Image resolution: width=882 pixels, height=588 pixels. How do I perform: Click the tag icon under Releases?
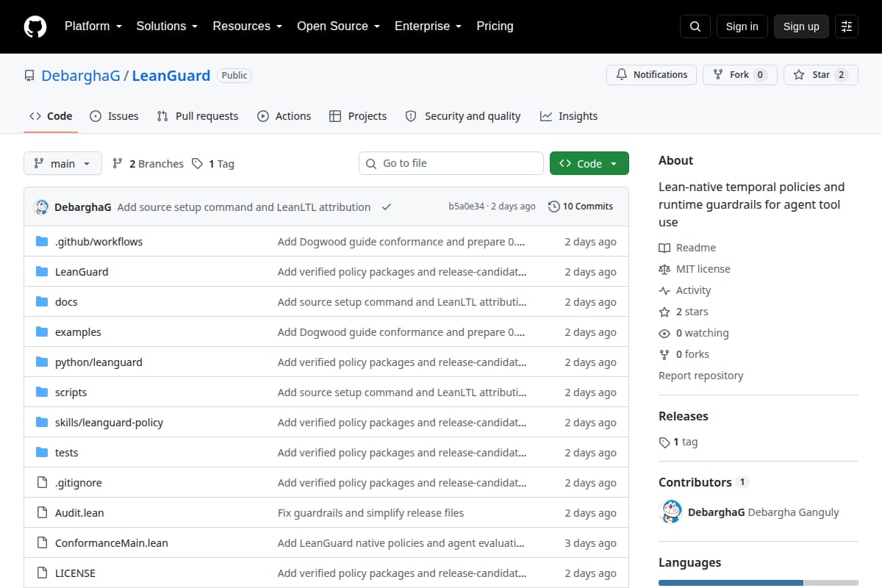pos(664,442)
